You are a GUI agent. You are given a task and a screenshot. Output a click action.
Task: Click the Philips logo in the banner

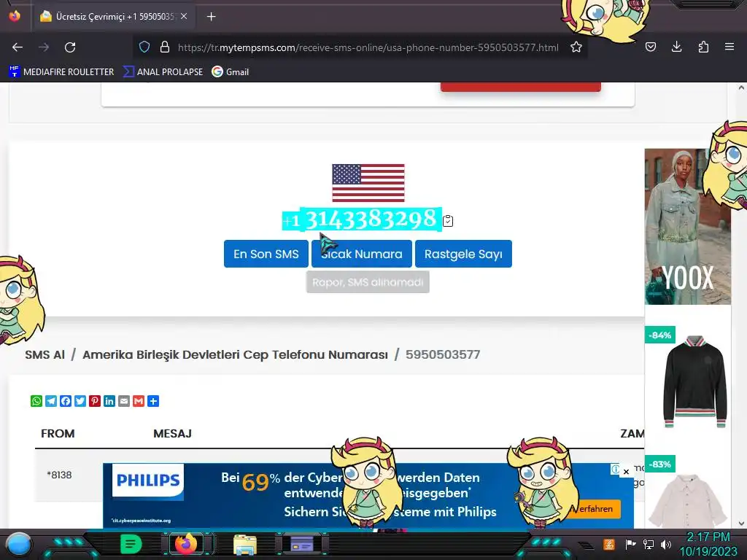click(x=147, y=481)
